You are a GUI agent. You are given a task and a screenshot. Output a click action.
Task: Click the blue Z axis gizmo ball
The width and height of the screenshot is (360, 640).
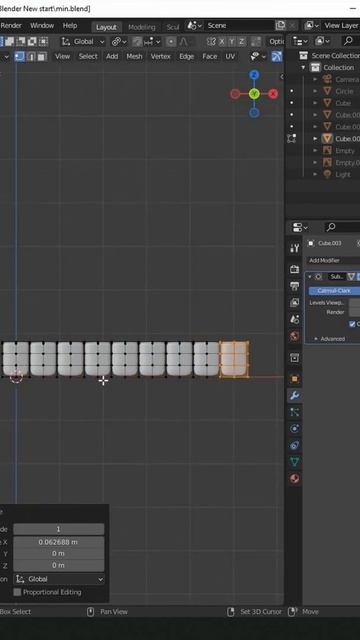point(254,75)
